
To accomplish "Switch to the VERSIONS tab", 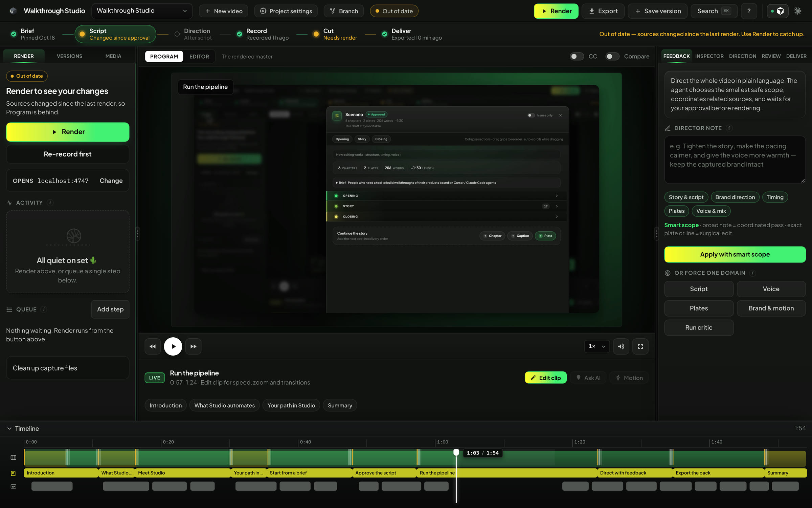I will click(69, 56).
